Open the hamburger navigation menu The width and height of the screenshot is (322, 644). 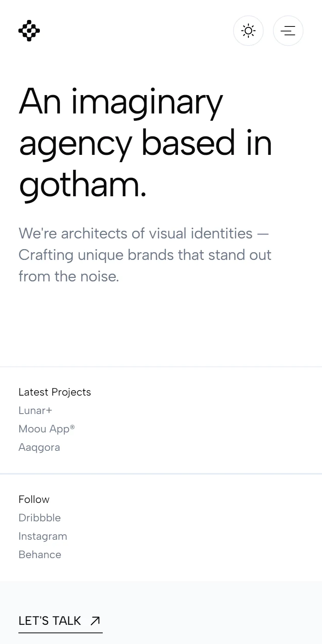(288, 31)
